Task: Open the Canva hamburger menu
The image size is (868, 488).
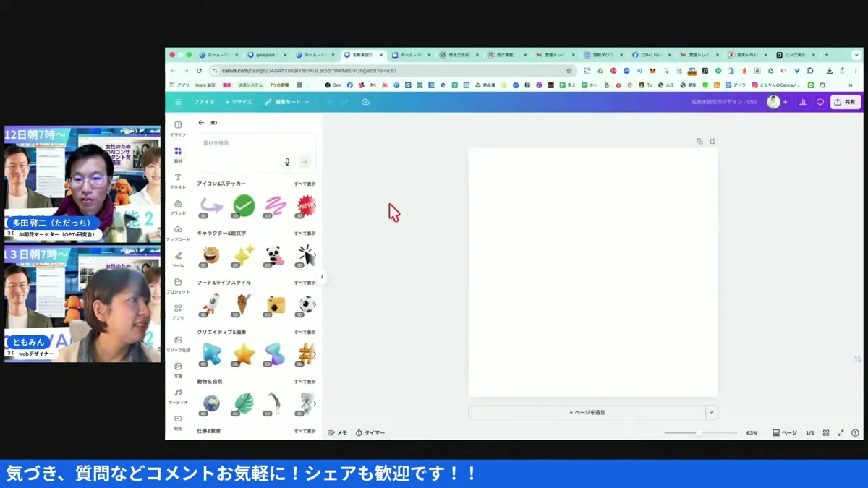Action: 178,102
